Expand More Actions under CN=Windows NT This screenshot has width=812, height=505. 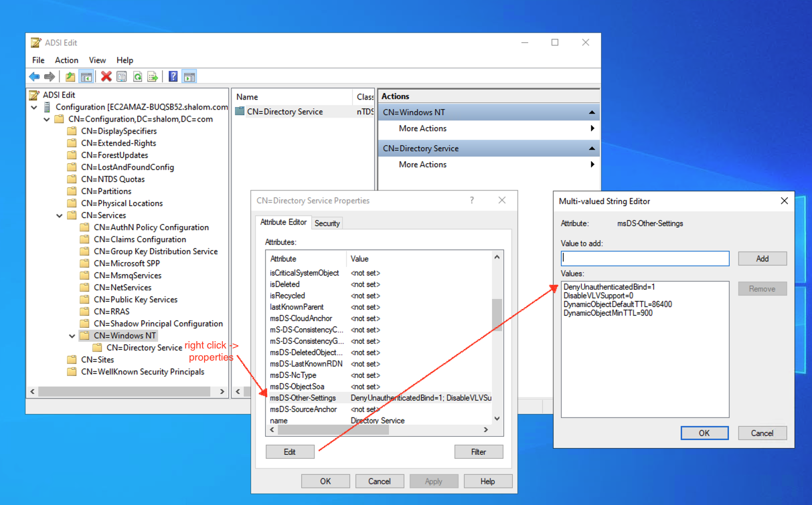[422, 128]
